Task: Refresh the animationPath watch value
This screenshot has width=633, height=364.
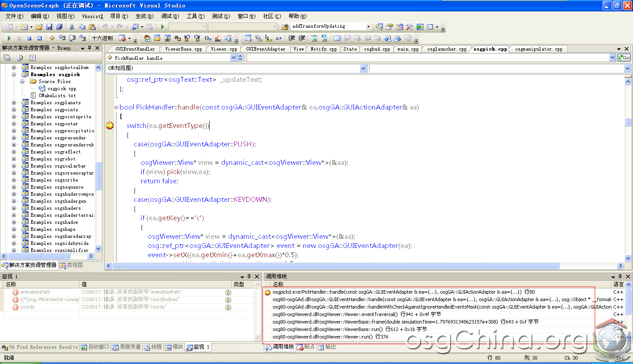Action: (x=228, y=292)
